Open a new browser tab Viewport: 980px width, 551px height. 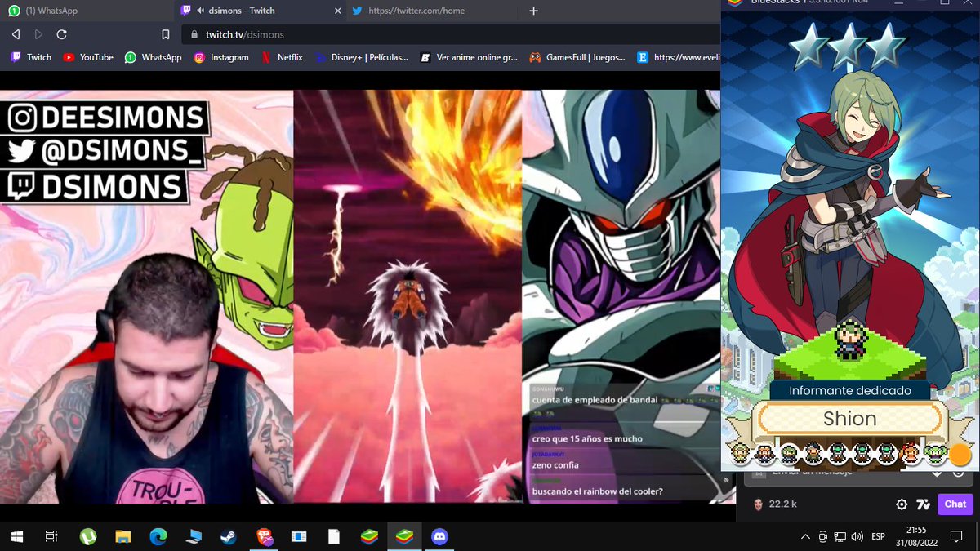(533, 11)
